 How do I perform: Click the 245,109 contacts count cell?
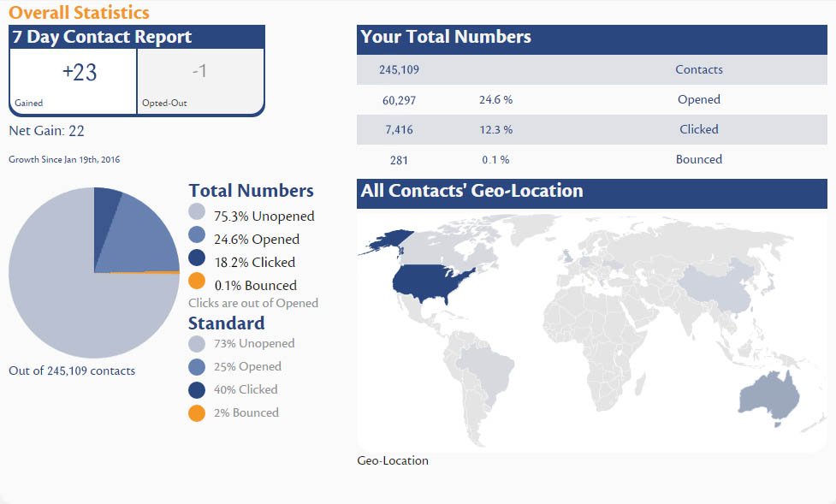tap(399, 70)
